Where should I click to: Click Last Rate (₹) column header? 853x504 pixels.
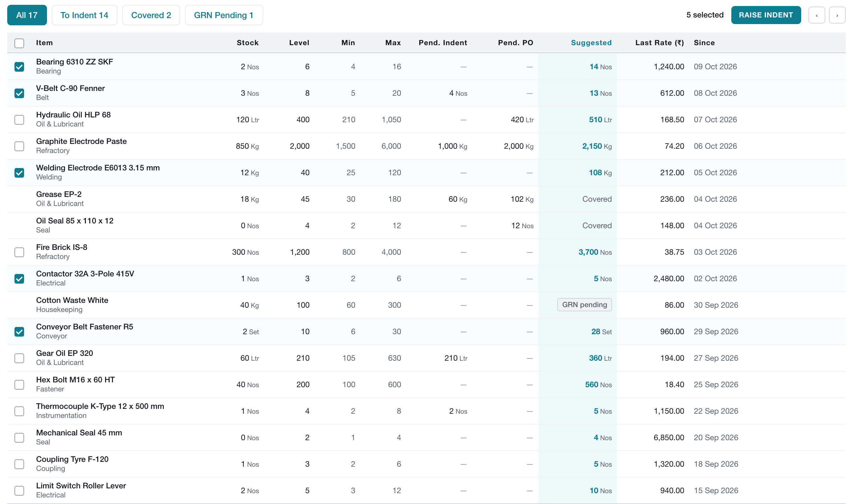[659, 43]
